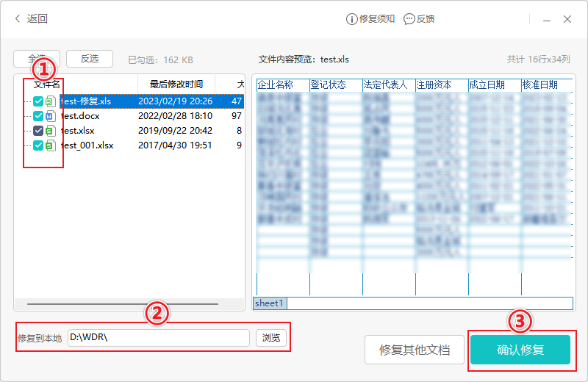The width and height of the screenshot is (588, 382).
Task: Click the 修复其他文档 button
Action: [414, 350]
